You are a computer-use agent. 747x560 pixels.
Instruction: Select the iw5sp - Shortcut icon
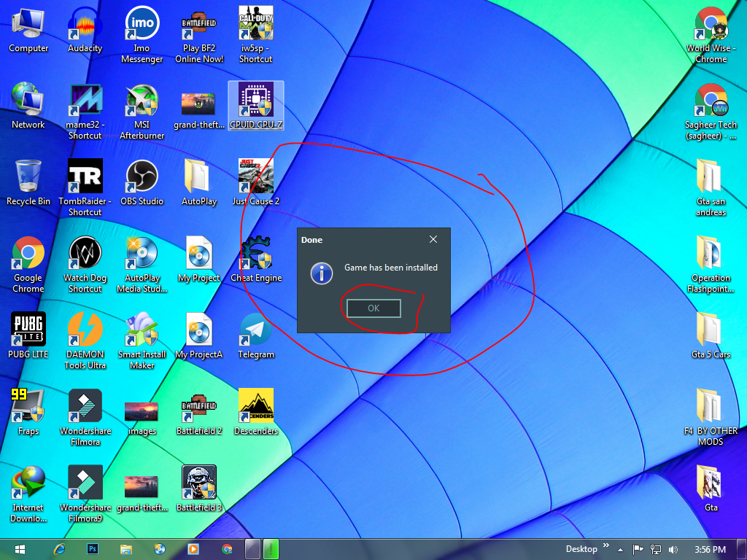(256, 35)
